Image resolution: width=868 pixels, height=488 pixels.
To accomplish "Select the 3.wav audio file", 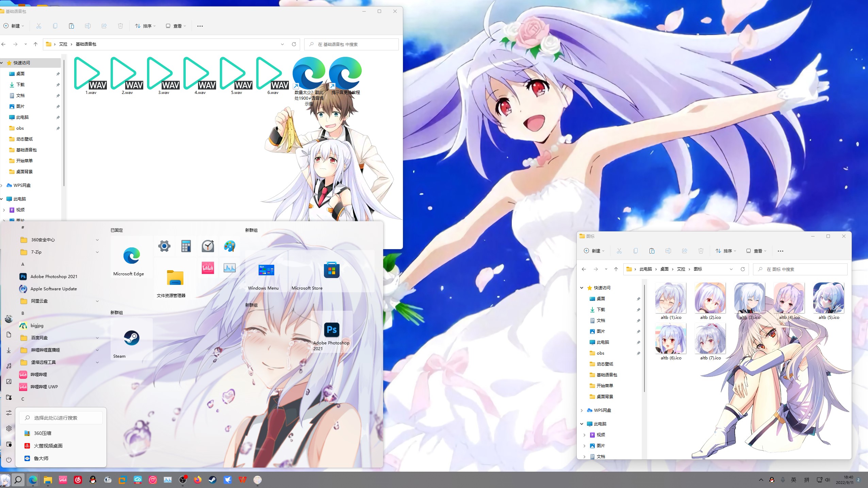I will pos(163,74).
